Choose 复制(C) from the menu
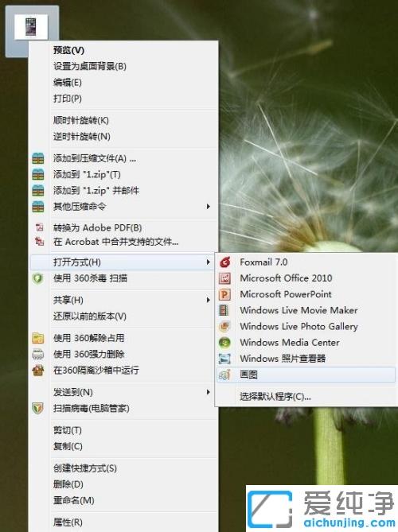This screenshot has width=398, height=532. pyautogui.click(x=68, y=446)
